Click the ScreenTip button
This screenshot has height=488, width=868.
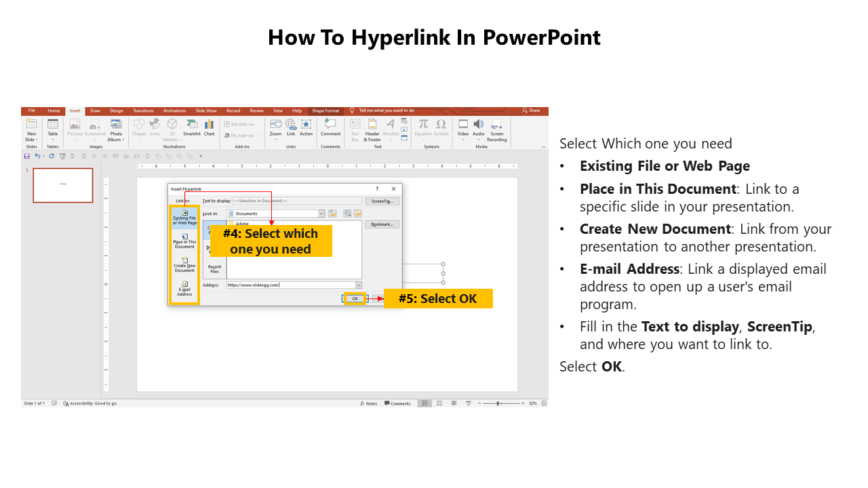[x=382, y=201]
